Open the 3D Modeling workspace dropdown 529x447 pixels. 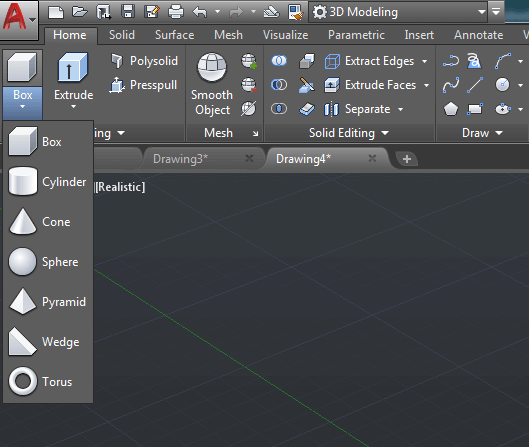(398, 12)
